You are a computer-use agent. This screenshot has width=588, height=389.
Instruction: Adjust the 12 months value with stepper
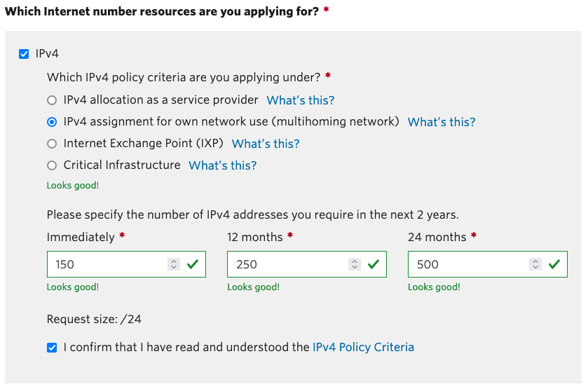point(355,264)
